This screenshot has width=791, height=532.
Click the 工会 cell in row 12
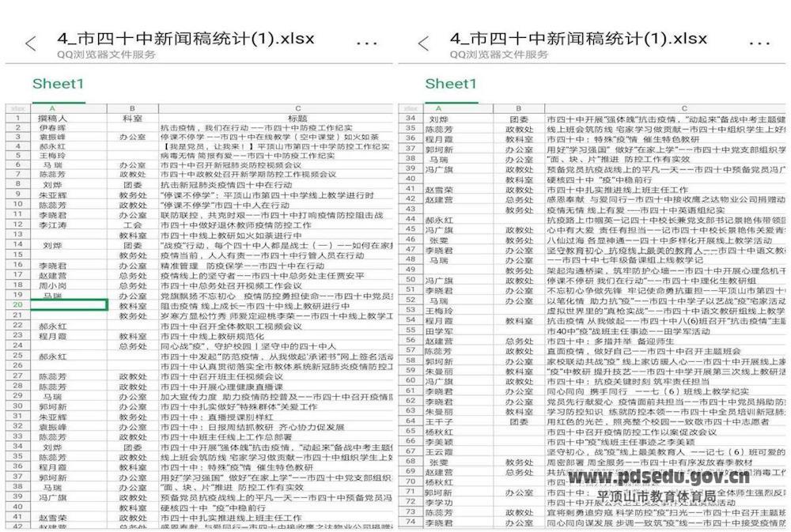(x=131, y=225)
